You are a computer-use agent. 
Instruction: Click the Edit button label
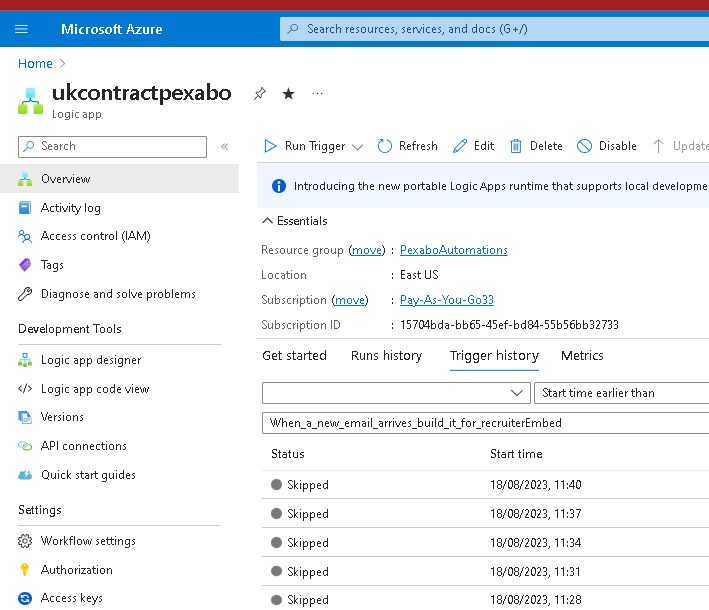pyautogui.click(x=484, y=146)
